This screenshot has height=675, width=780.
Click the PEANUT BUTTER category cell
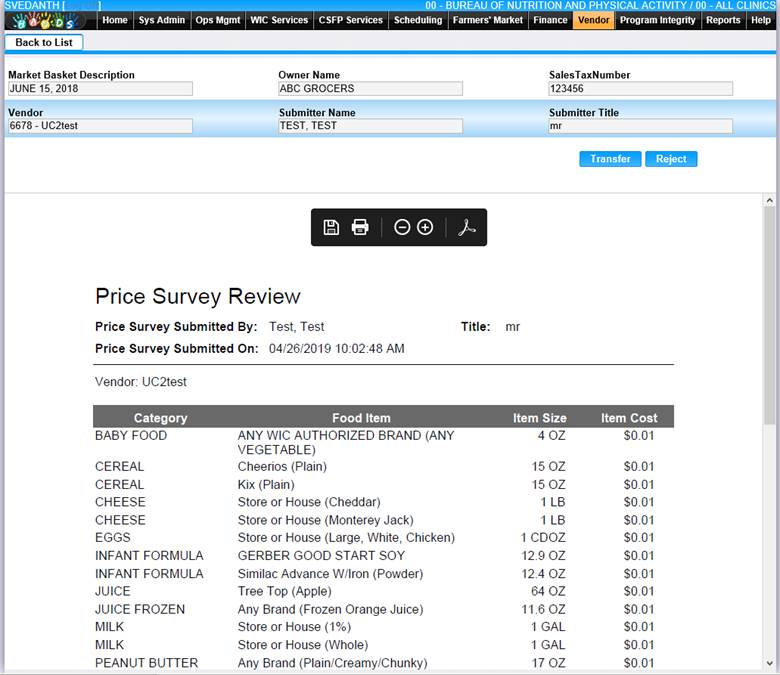coord(146,663)
